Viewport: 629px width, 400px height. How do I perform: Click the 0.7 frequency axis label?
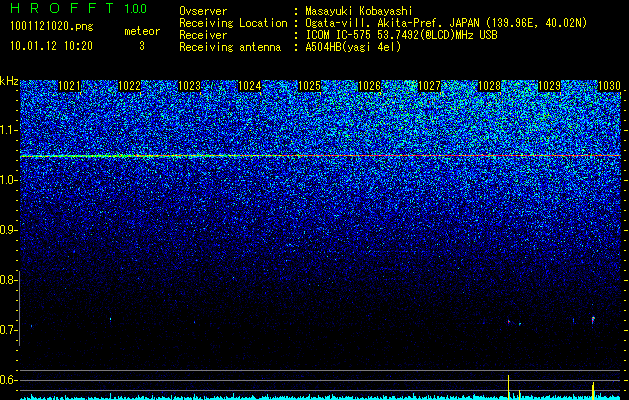(x=9, y=330)
